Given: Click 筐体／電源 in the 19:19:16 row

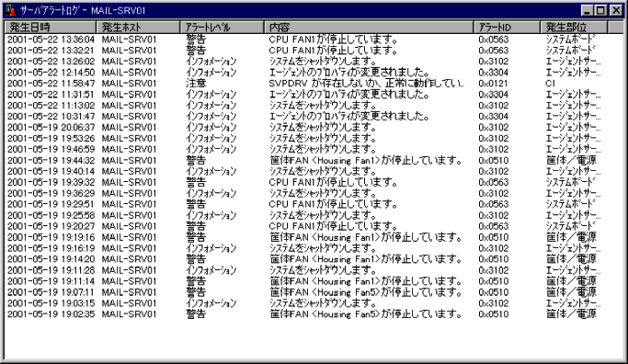Looking at the screenshot, I should [x=572, y=237].
